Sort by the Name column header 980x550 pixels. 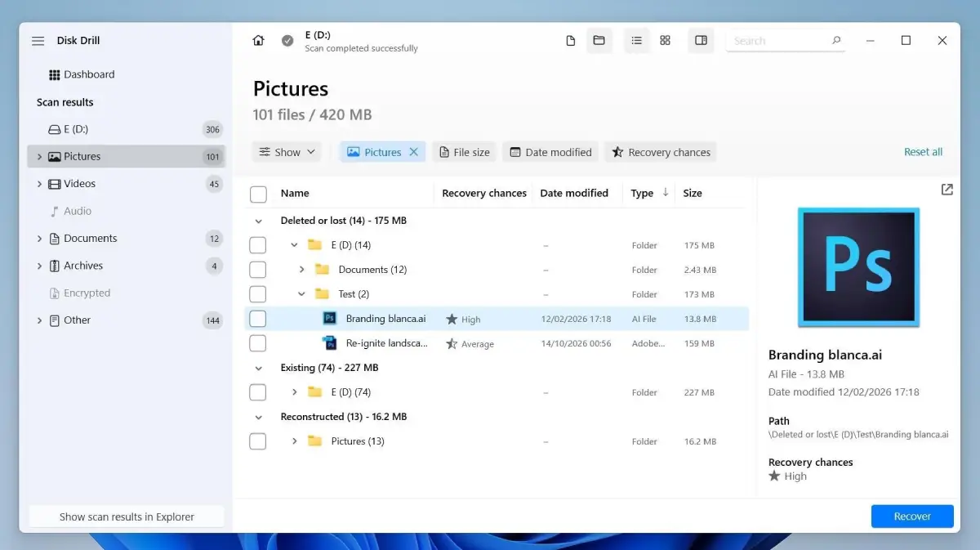(295, 193)
